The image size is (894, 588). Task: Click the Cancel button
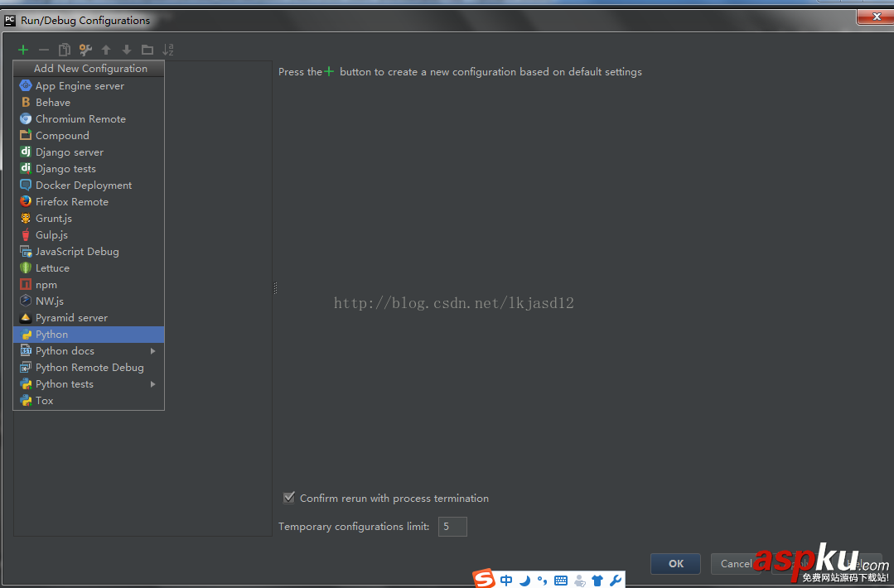point(737,563)
